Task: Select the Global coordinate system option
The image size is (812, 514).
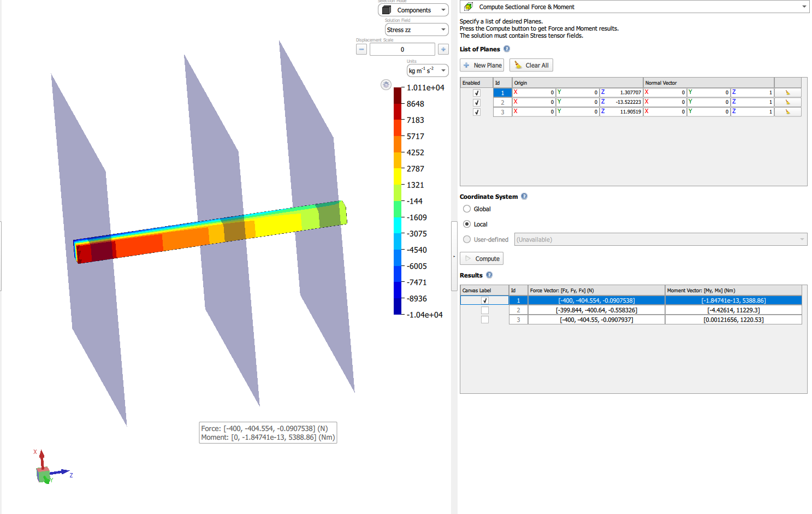Action: coord(467,209)
